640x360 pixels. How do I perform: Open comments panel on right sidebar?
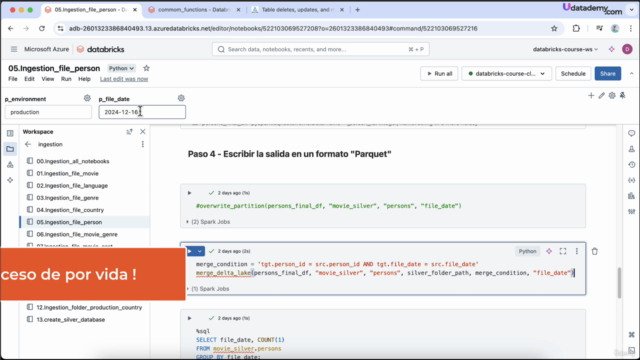tap(631, 133)
